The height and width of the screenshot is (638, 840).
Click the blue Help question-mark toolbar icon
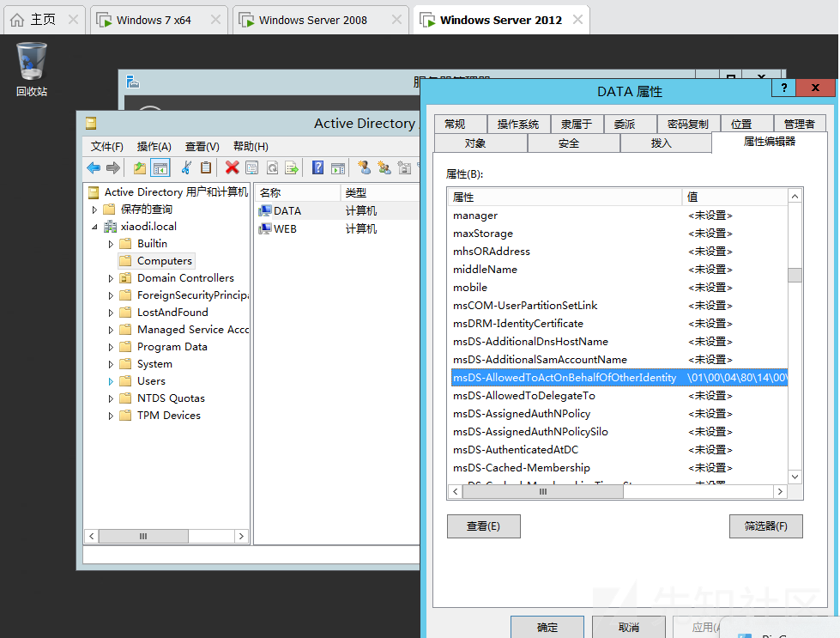coord(317,167)
